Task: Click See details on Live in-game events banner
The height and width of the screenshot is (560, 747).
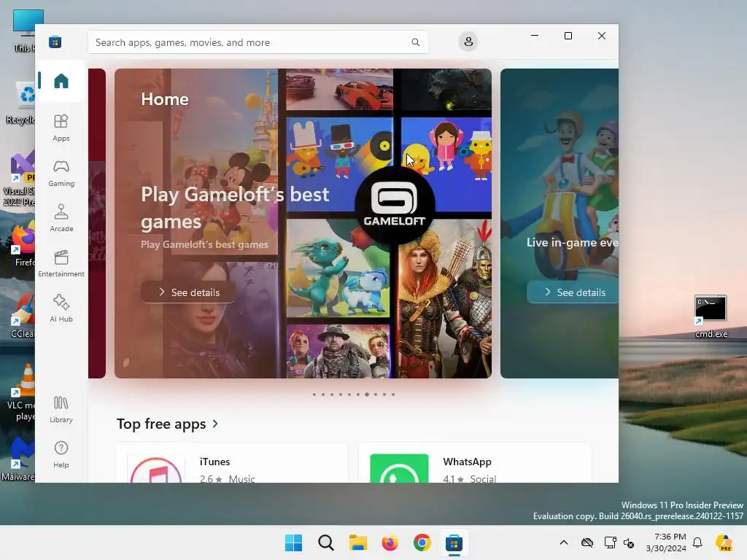Action: 573,292
